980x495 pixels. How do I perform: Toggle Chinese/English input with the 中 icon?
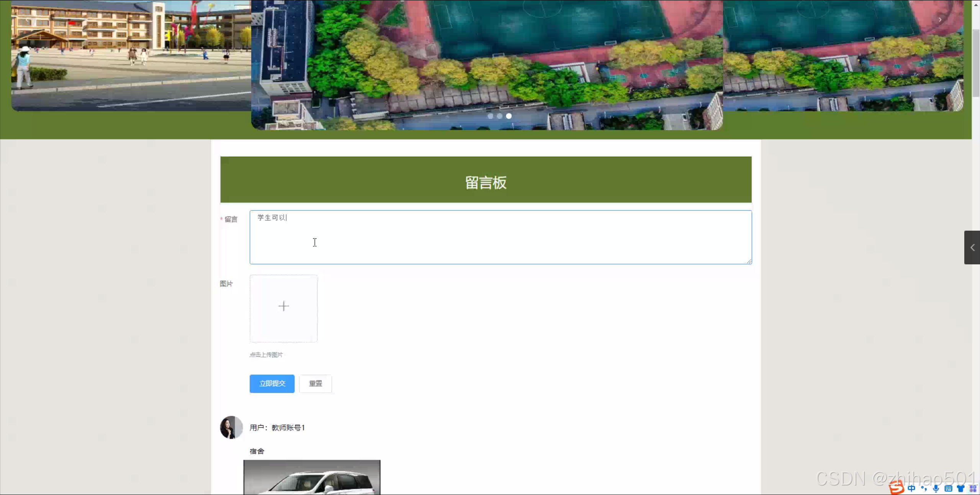pos(911,489)
